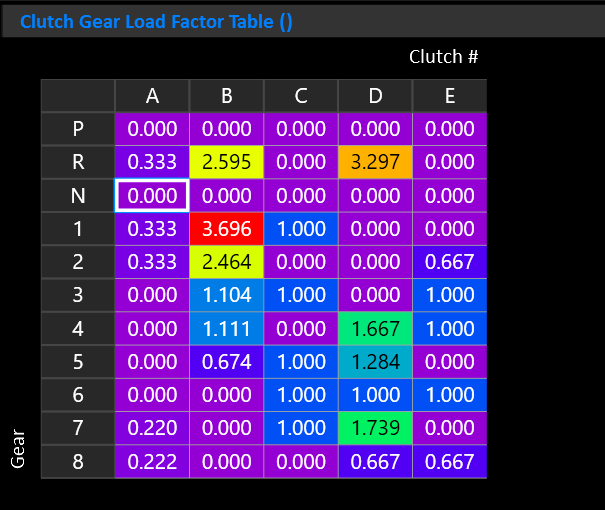Viewport: 605px width, 510px height.
Task: Click gear 6 column D cell 1.000
Action: [x=375, y=395]
